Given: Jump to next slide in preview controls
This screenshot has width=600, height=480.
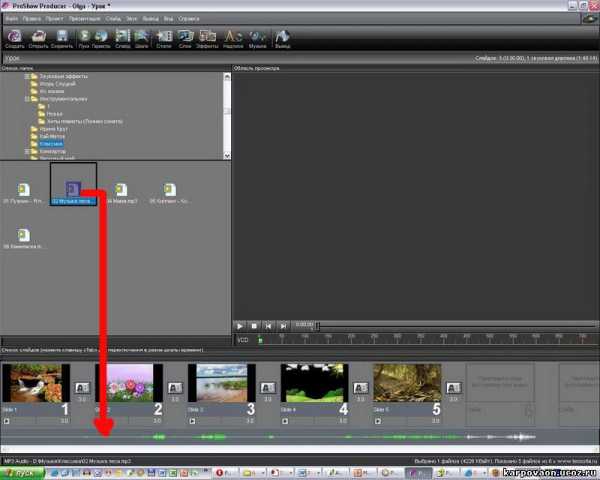Looking at the screenshot, I should click(283, 326).
